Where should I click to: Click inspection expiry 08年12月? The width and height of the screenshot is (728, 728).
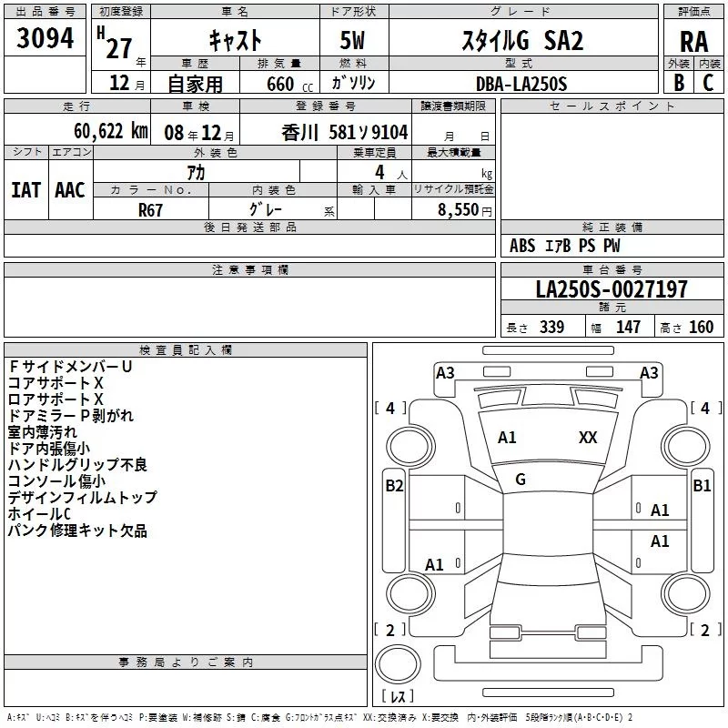coord(199,133)
